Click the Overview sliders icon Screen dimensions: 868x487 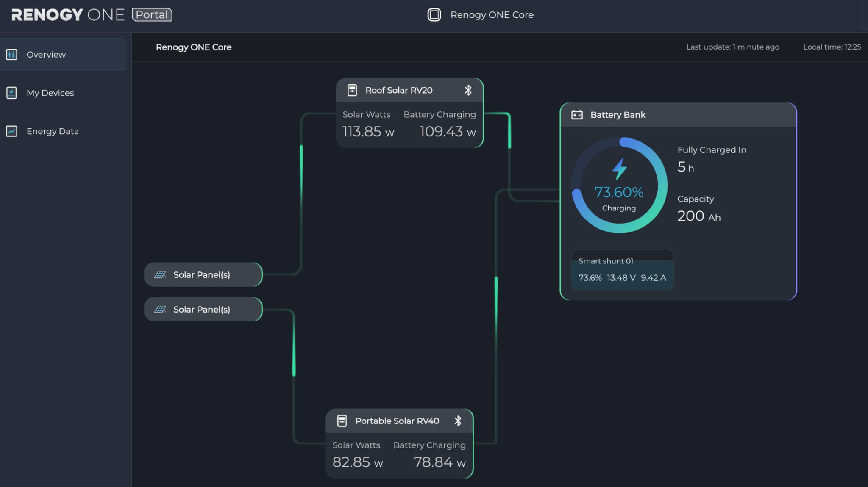point(11,55)
